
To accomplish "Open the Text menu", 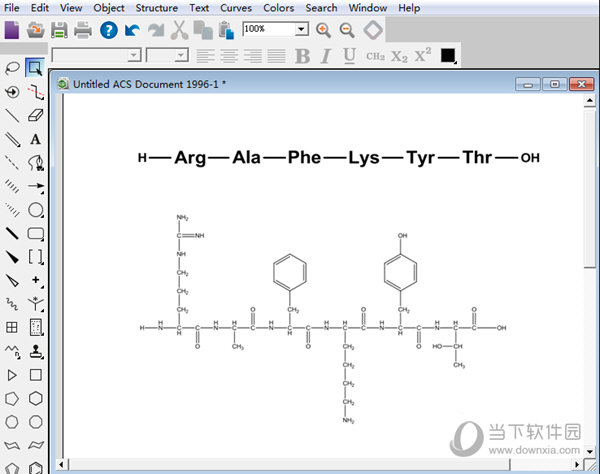I will [x=199, y=8].
